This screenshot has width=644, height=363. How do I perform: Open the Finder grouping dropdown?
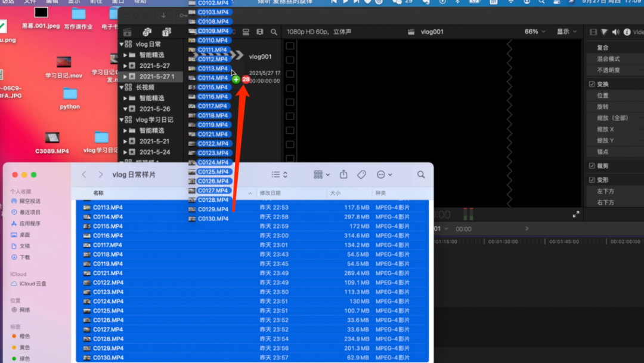coord(321,174)
